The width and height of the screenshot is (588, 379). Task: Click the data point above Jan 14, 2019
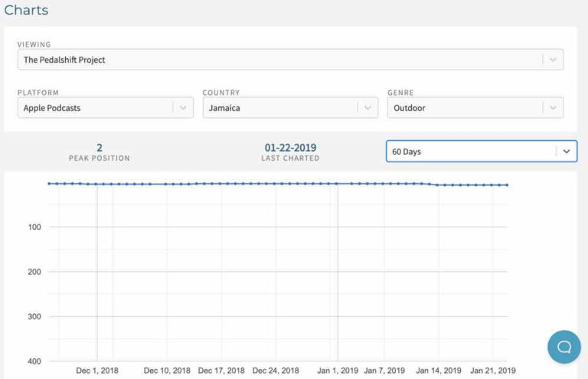click(x=437, y=185)
